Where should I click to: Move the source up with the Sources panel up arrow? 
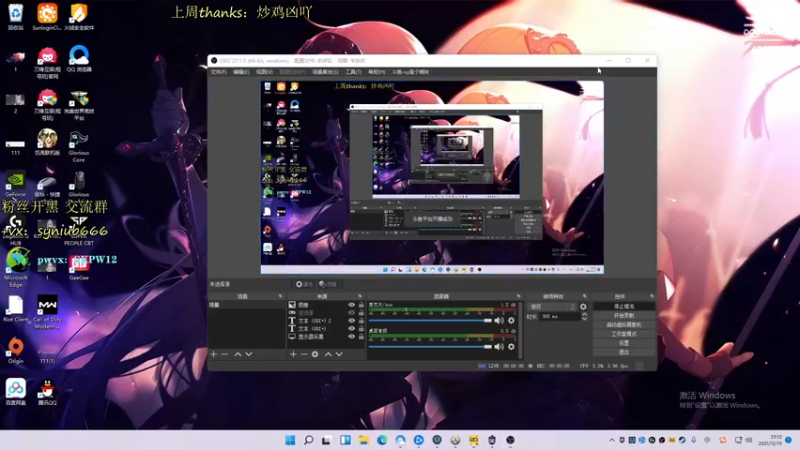328,354
